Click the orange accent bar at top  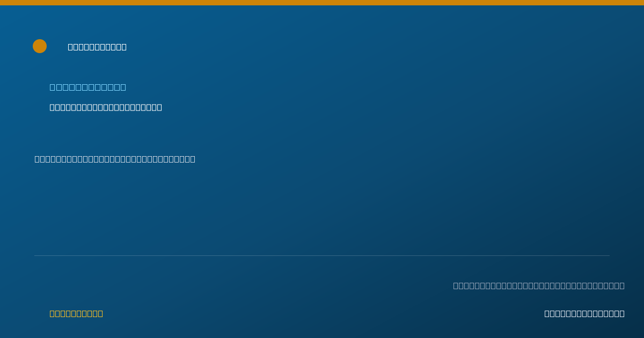(322, 3)
